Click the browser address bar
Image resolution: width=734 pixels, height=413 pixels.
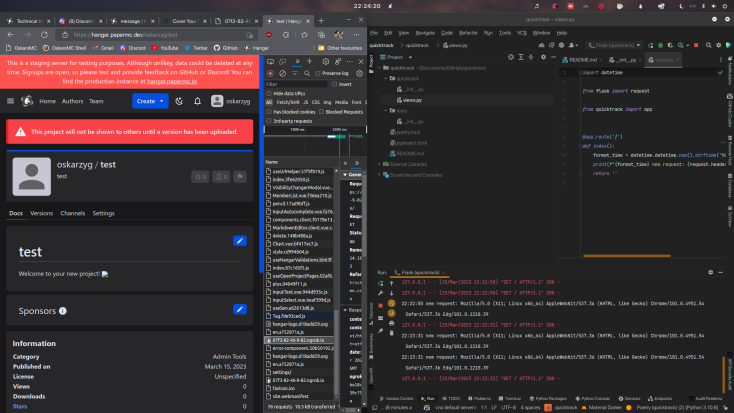(x=157, y=35)
